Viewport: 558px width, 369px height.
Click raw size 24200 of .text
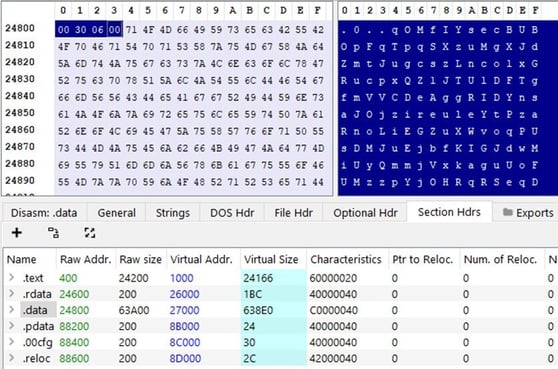tap(133, 278)
